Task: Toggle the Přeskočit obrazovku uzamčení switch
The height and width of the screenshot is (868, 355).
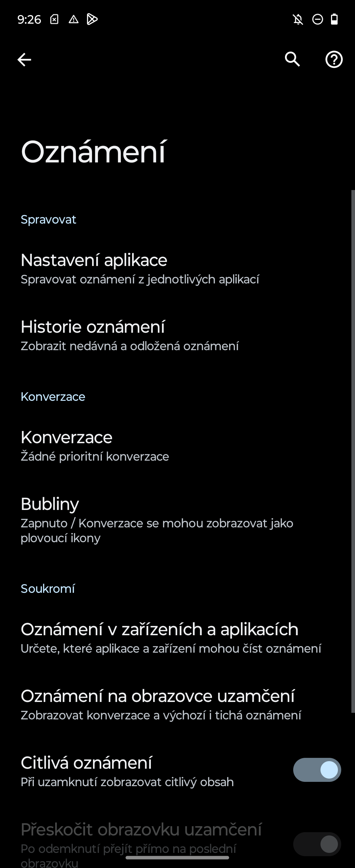Action: coord(317,844)
